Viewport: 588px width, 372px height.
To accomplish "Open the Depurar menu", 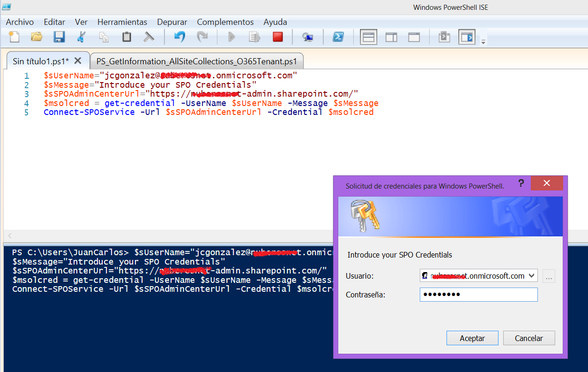I will [x=172, y=22].
